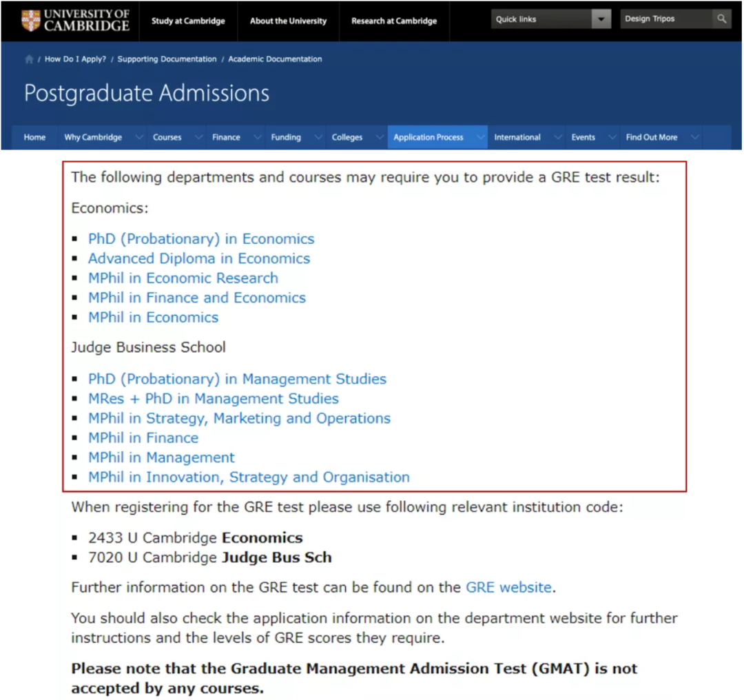Select the Courses tab
Screen dimensions: 744x700
[167, 137]
